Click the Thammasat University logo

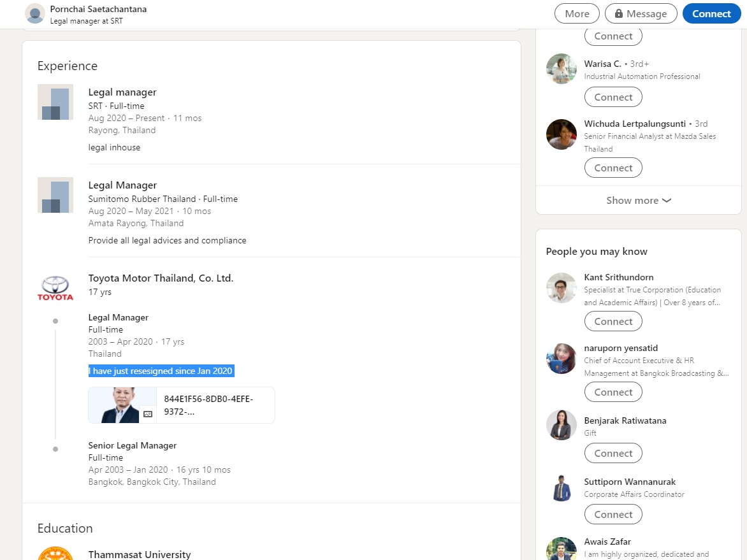tap(55, 553)
